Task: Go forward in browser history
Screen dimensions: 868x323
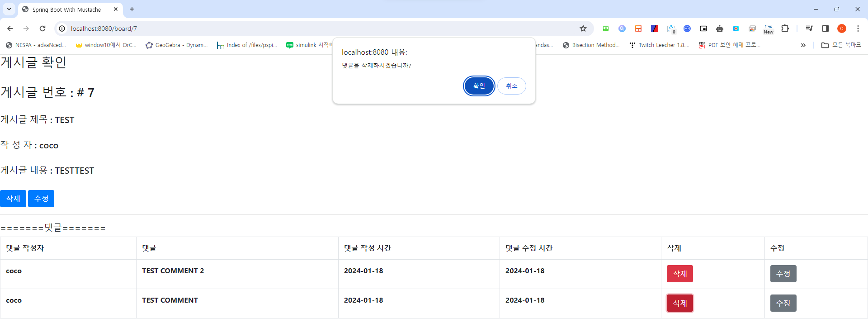Action: tap(26, 28)
